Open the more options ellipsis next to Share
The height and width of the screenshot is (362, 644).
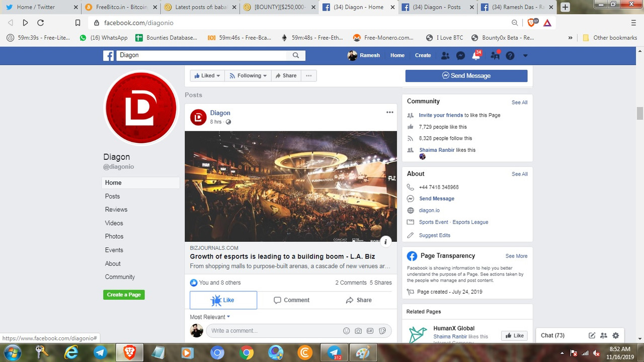pos(309,75)
